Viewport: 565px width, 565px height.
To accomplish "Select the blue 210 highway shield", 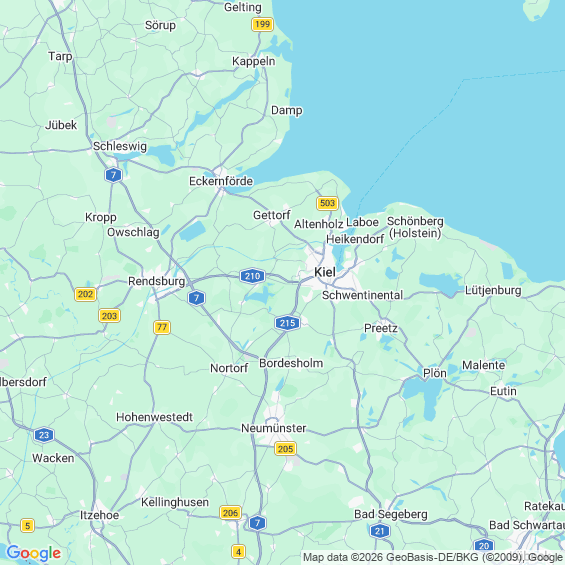I will [x=253, y=276].
